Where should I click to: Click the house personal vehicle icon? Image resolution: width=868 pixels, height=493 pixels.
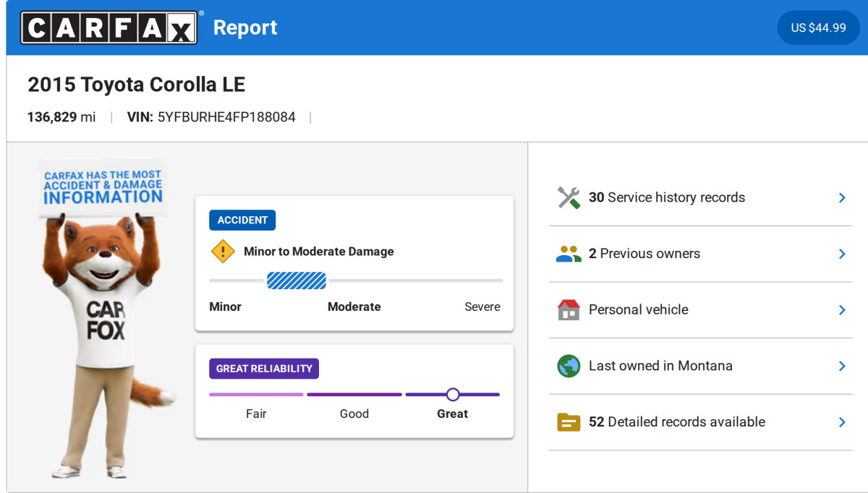point(569,309)
